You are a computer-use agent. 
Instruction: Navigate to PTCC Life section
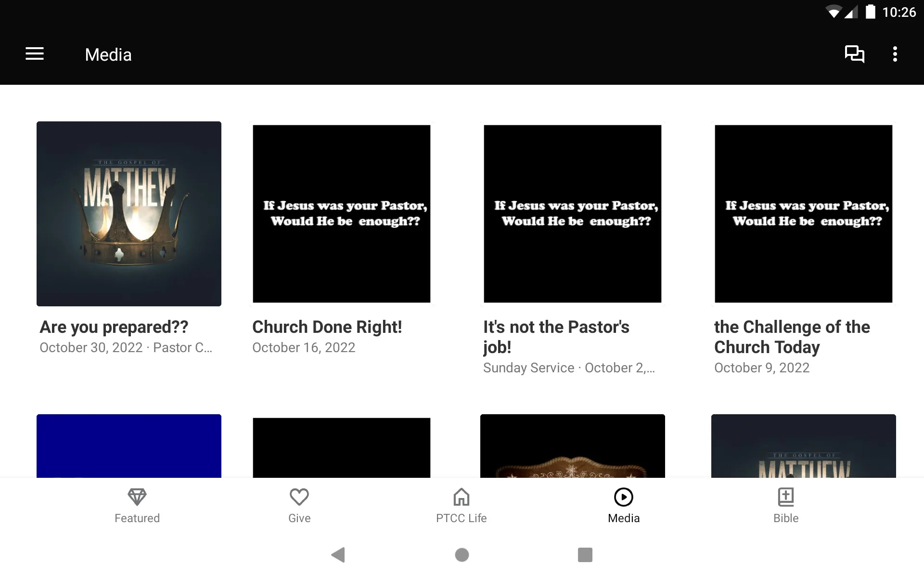tap(462, 504)
